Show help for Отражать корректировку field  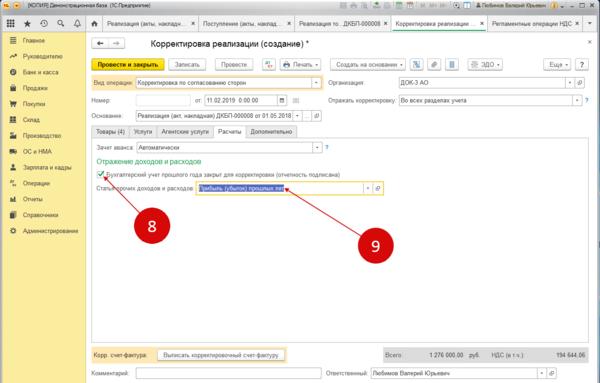coord(587,101)
